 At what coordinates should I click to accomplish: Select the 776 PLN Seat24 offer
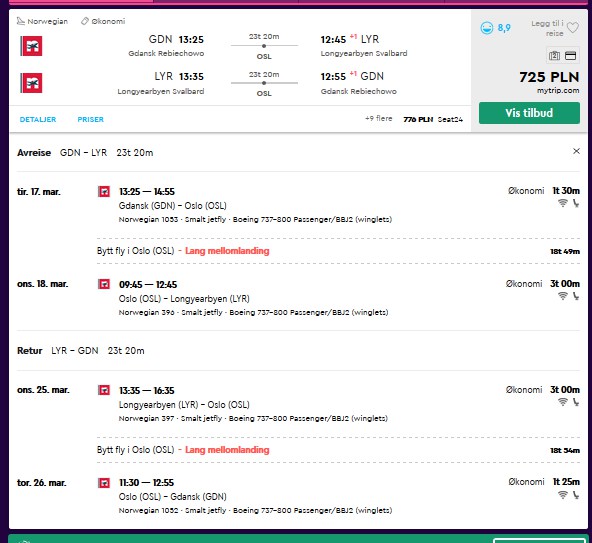tap(433, 119)
